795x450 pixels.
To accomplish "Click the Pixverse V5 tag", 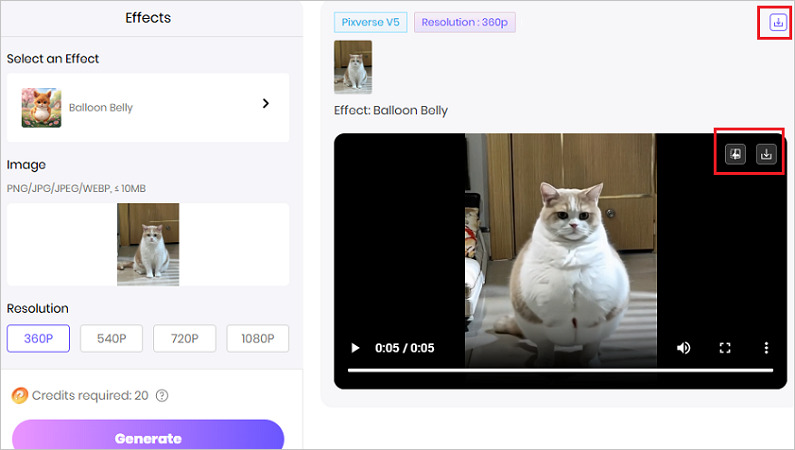I will 371,22.
